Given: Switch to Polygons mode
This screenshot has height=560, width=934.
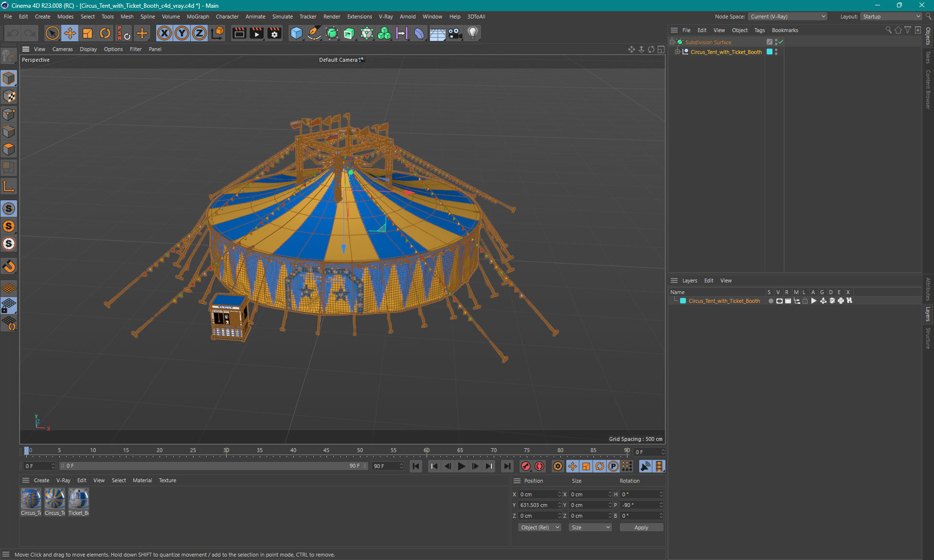Looking at the screenshot, I should click(9, 149).
